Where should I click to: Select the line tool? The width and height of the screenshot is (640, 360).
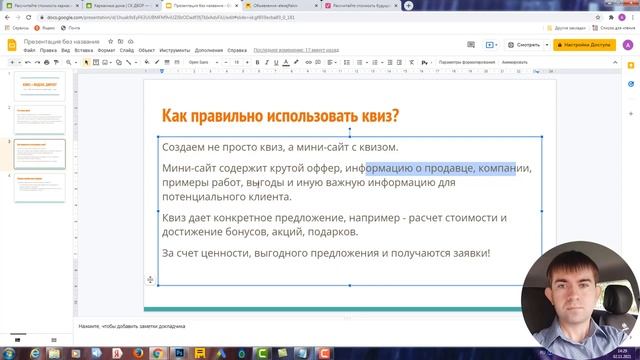point(129,62)
